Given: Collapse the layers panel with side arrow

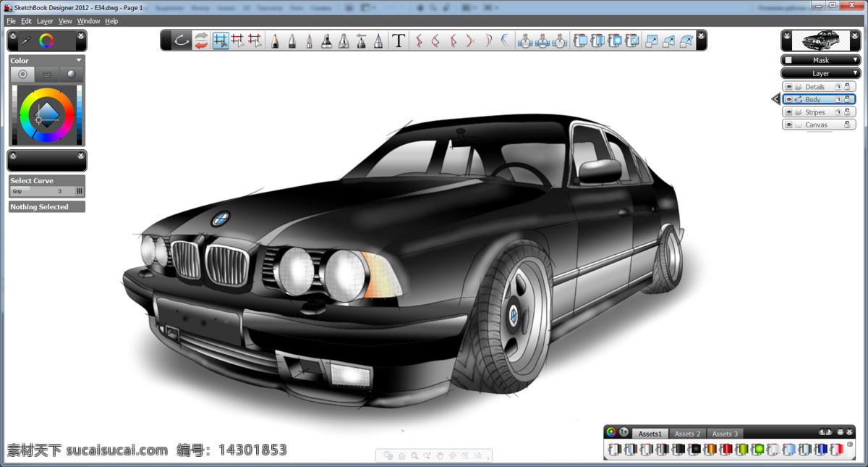Looking at the screenshot, I should pyautogui.click(x=775, y=99).
